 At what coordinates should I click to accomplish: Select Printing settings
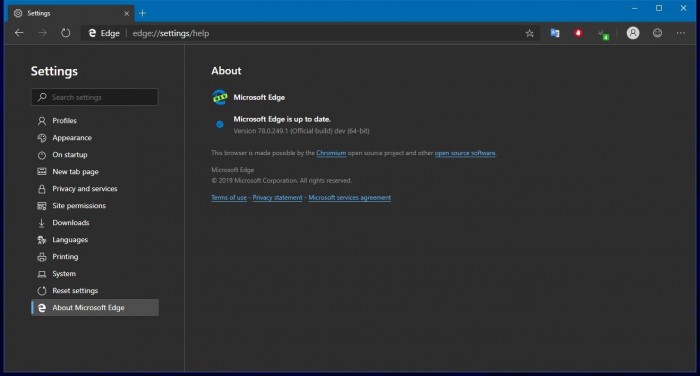(95, 256)
